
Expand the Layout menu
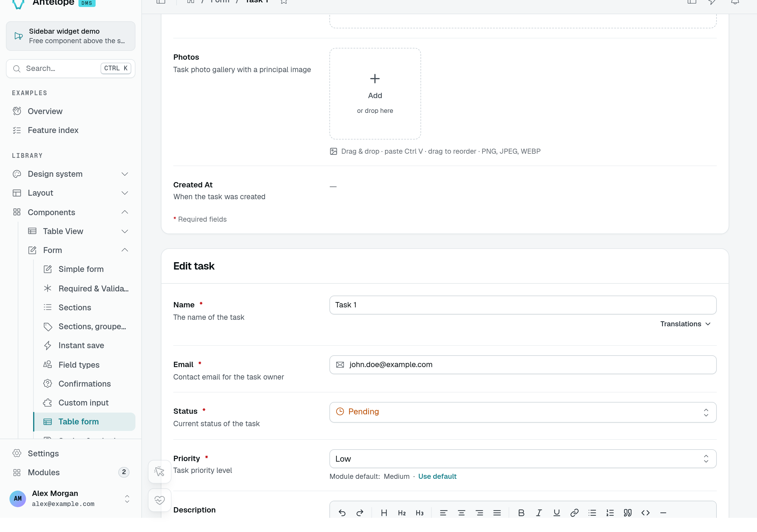[71, 193]
